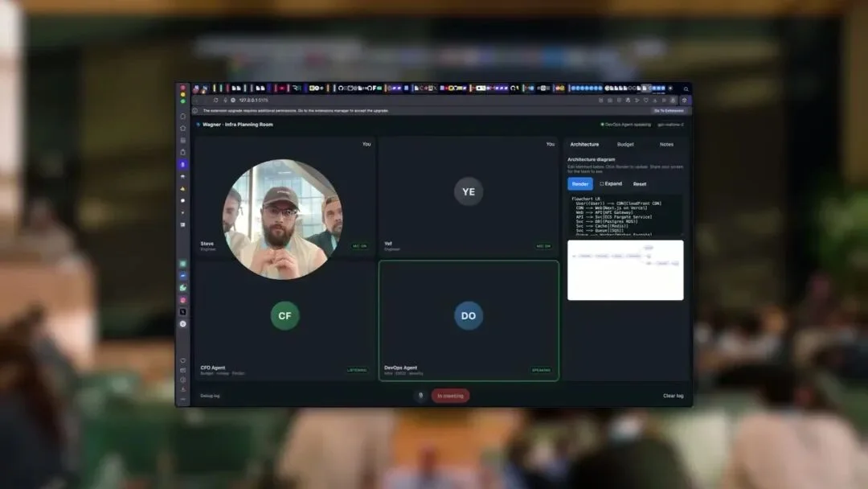868x489 pixels.
Task: Reload the page with the refresh icon
Action: point(216,101)
